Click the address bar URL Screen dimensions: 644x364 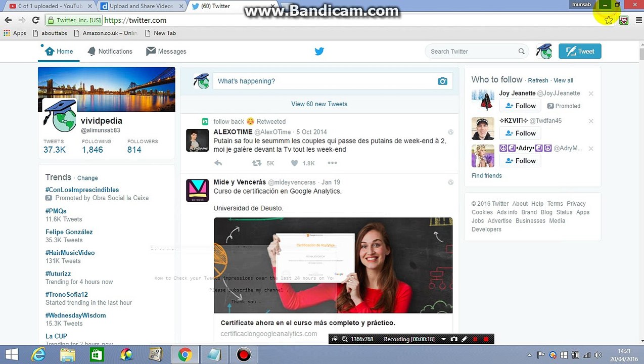pyautogui.click(x=135, y=20)
